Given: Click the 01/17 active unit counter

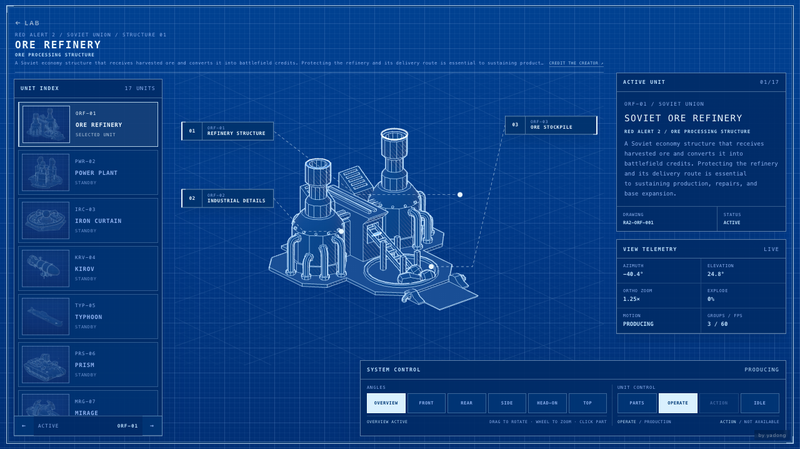Looking at the screenshot, I should [769, 82].
